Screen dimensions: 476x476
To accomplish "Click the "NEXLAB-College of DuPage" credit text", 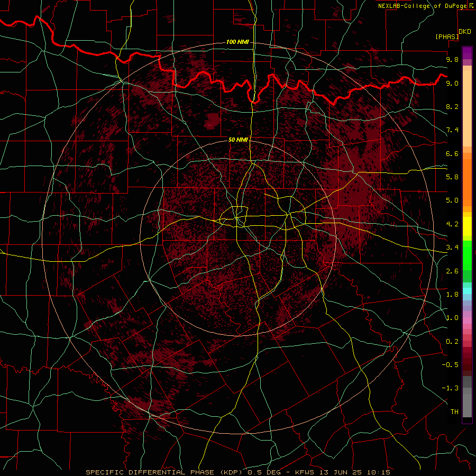I will (422, 6).
